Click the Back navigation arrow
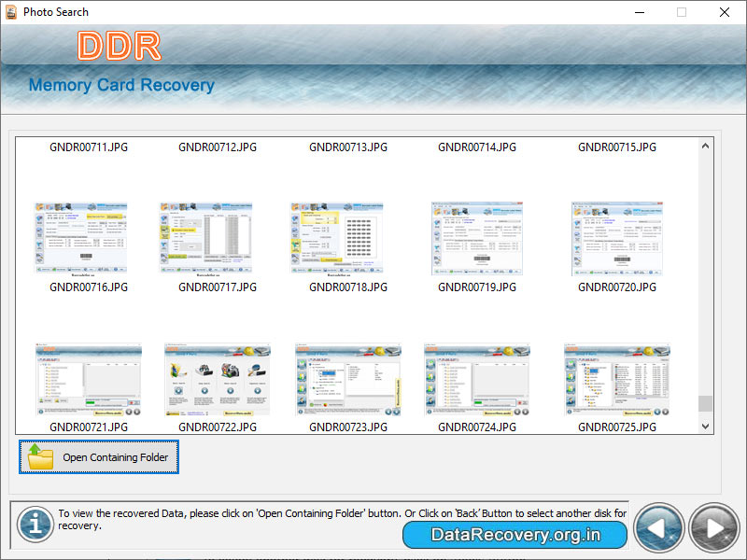 [x=659, y=527]
